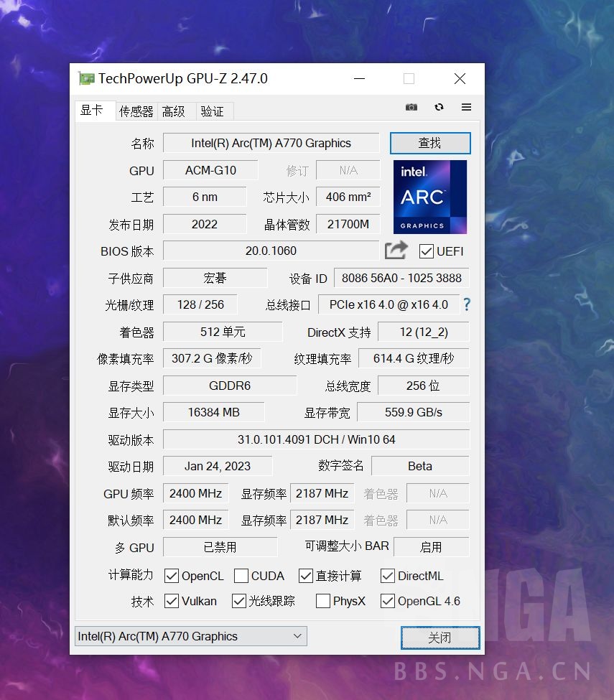Click the GPU-Z icon in the title bar
This screenshot has width=614, height=700.
[x=87, y=78]
